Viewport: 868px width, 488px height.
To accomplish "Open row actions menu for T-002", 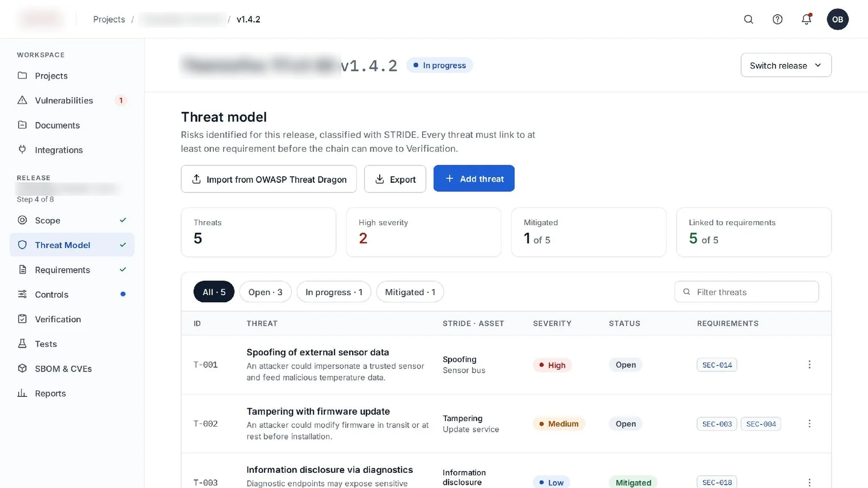I will pos(809,423).
